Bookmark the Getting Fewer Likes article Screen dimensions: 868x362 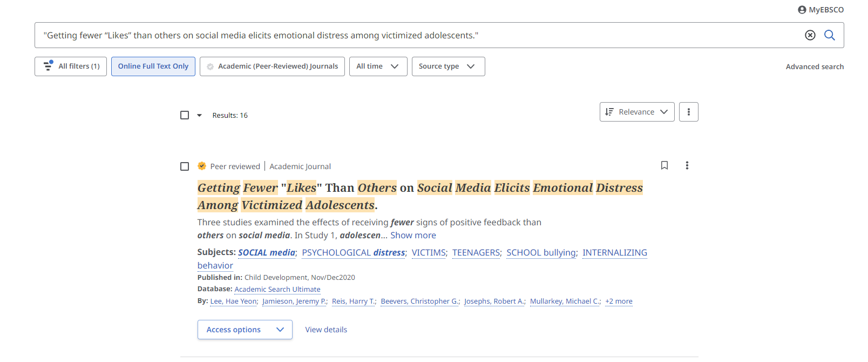pos(664,165)
